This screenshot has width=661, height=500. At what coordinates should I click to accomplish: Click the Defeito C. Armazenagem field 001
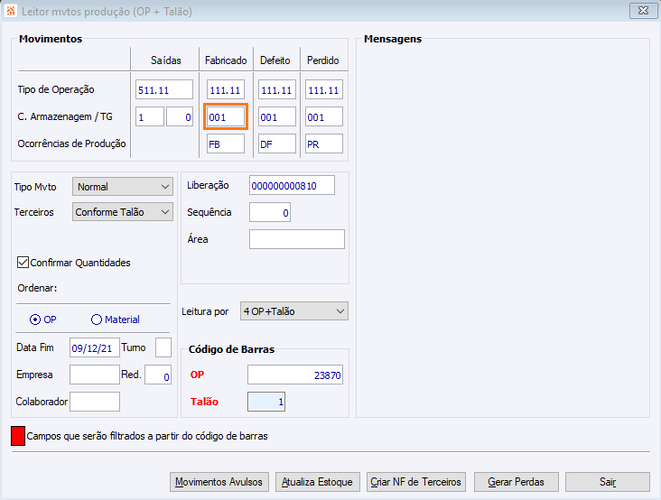click(277, 117)
